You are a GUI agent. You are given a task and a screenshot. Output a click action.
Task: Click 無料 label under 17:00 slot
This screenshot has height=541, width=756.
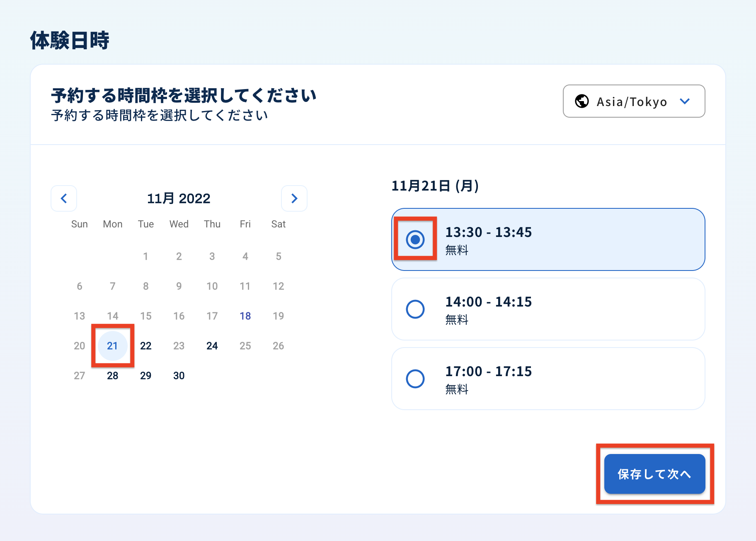(457, 389)
